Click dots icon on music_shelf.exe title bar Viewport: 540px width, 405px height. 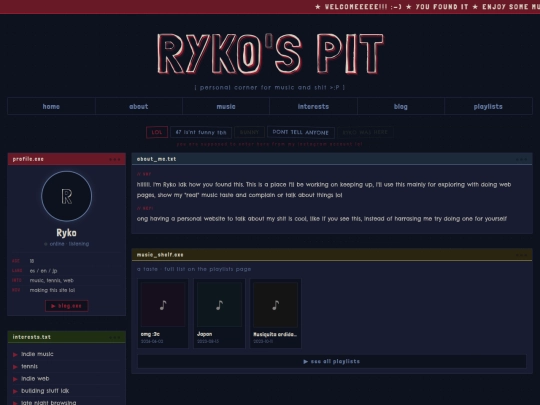coord(521,255)
